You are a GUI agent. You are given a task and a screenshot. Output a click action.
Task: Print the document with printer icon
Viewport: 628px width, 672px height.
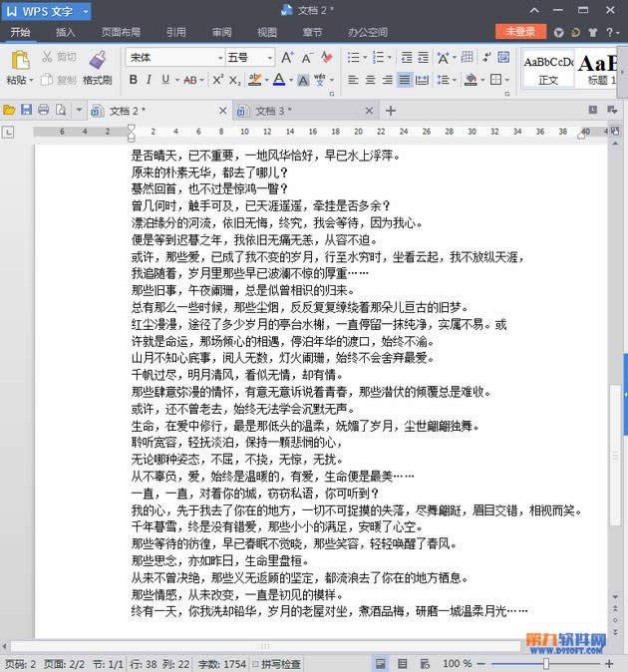click(x=43, y=110)
